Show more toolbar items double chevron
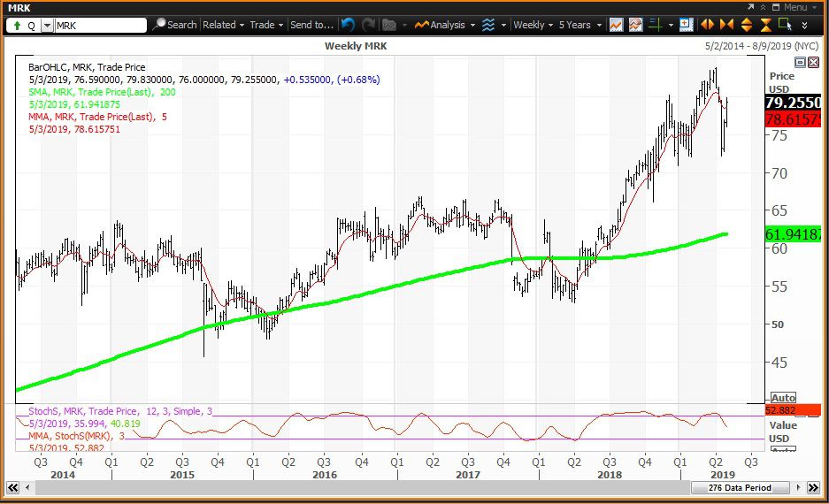The width and height of the screenshot is (829, 504). (x=805, y=25)
